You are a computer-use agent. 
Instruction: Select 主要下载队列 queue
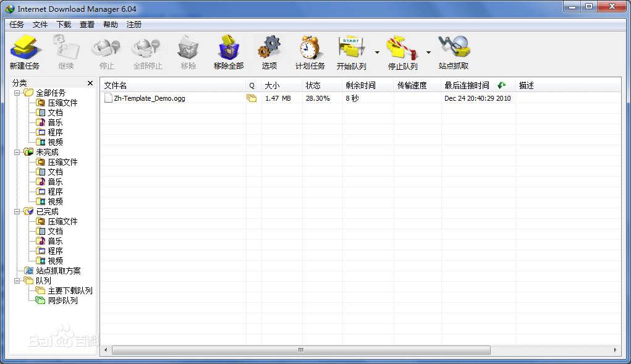[x=70, y=290]
